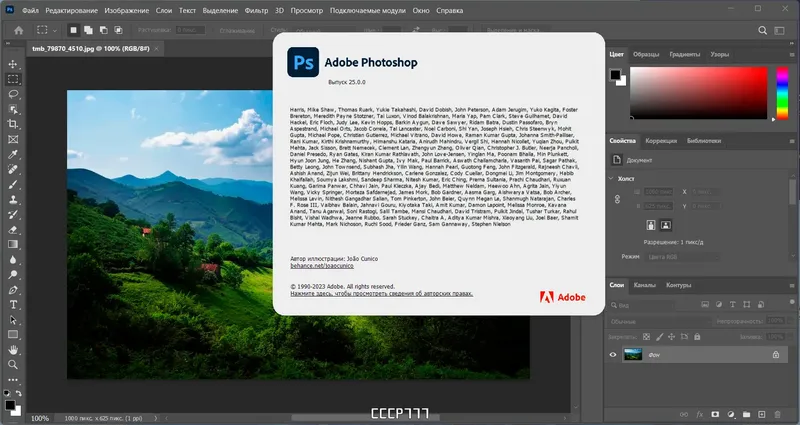
Task: Pick a color in the red color field
Action: pos(698,93)
